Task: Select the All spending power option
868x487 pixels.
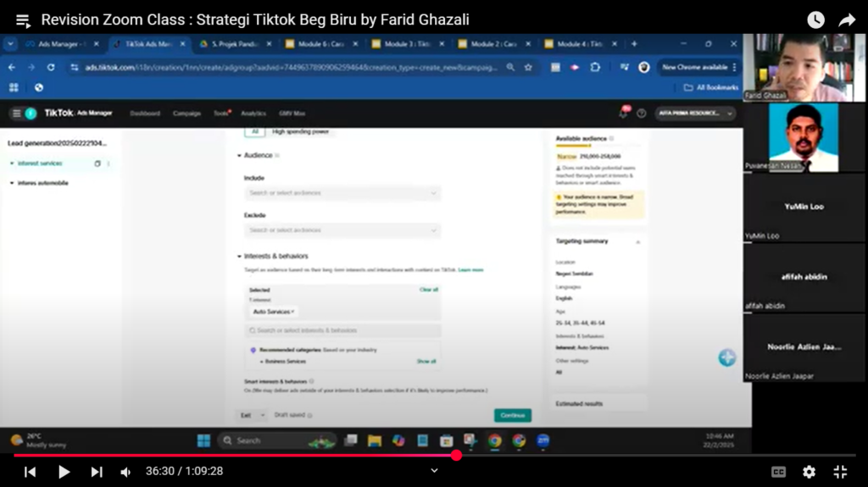Action: 254,132
